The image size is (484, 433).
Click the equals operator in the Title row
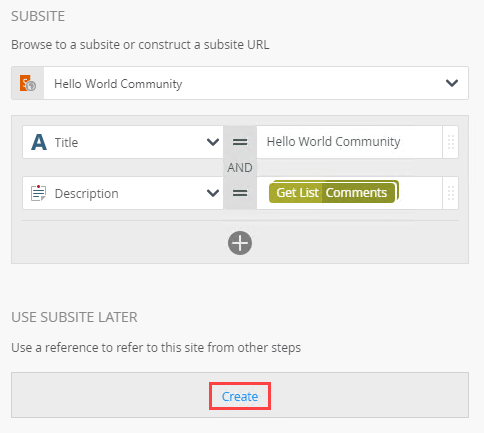pyautogui.click(x=240, y=142)
